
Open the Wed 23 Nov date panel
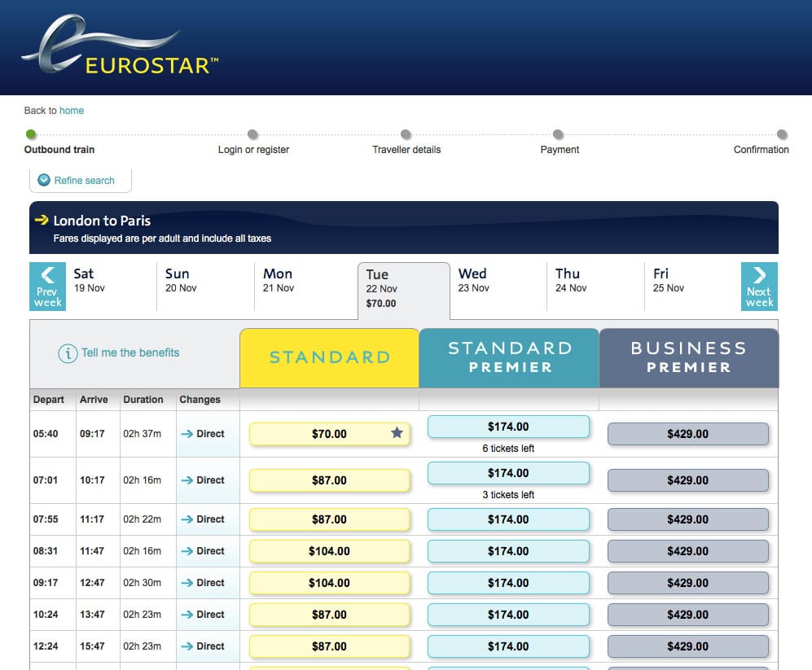(473, 280)
